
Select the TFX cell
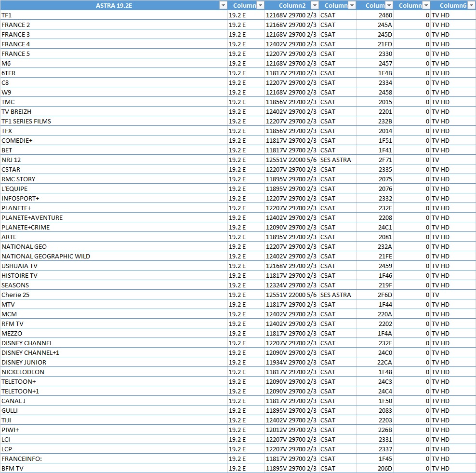[x=114, y=131]
